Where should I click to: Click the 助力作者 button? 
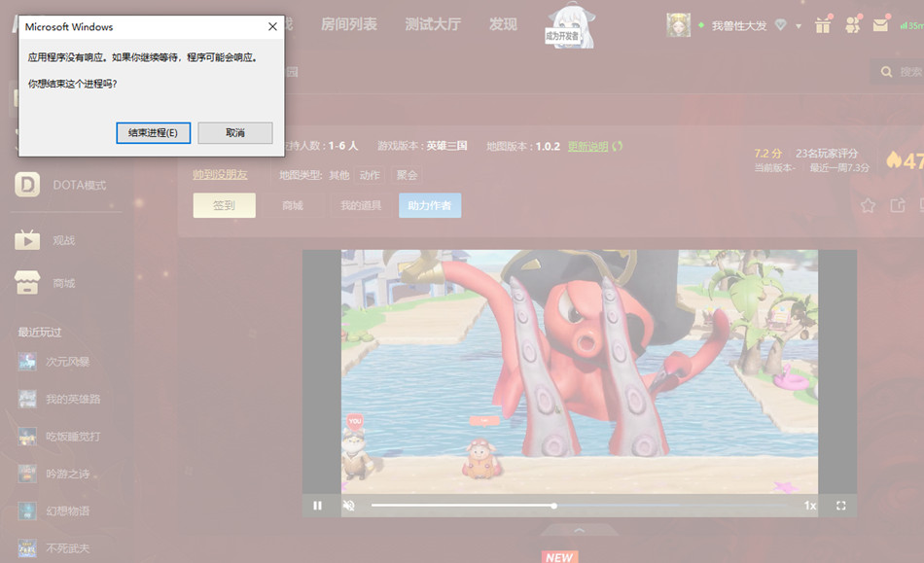430,205
